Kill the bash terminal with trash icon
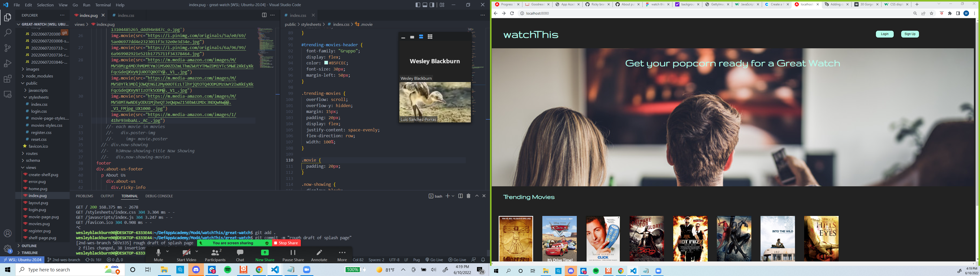The image size is (980, 276). pos(468,196)
